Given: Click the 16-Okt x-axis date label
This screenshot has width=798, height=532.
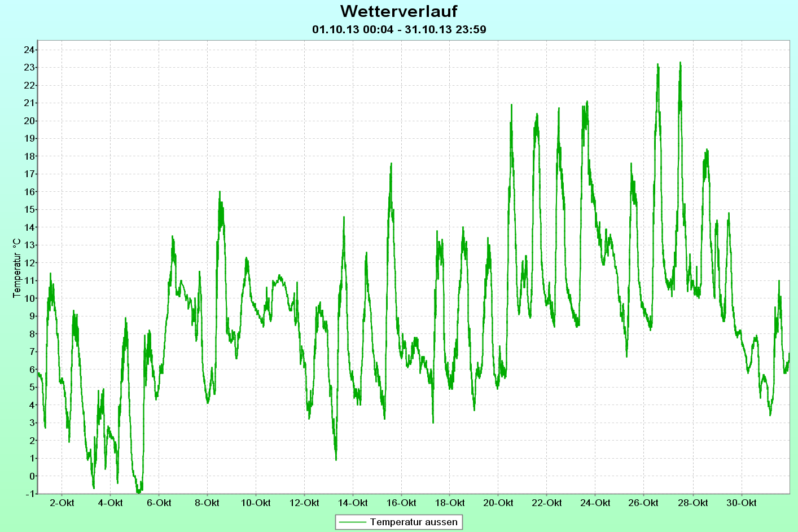Looking at the screenshot, I should 401,503.
